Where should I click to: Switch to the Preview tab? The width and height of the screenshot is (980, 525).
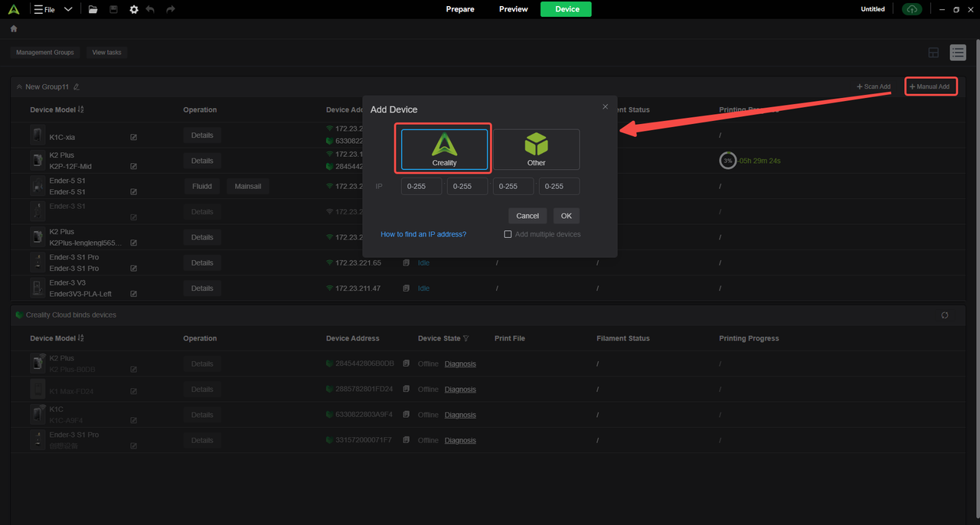(x=513, y=9)
